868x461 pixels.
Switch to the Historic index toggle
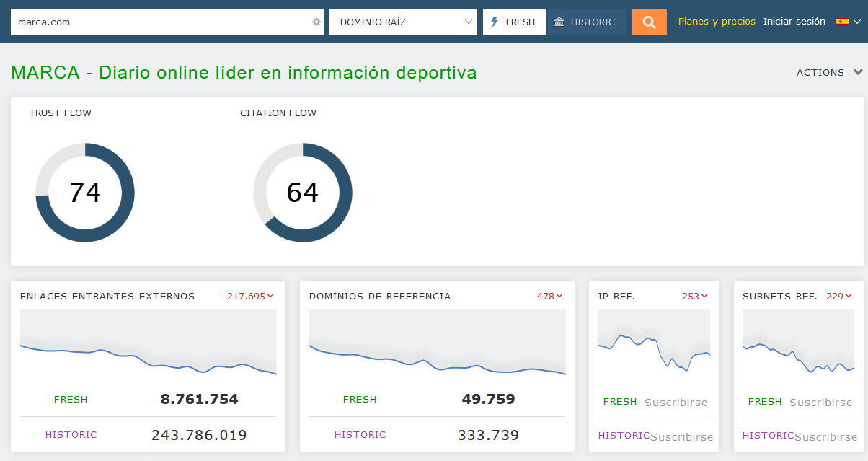point(587,22)
